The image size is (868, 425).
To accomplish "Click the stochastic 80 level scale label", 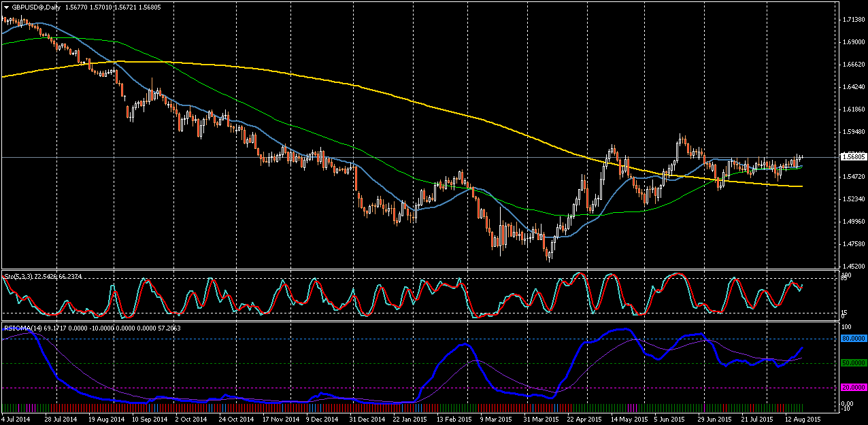I will click(844, 276).
